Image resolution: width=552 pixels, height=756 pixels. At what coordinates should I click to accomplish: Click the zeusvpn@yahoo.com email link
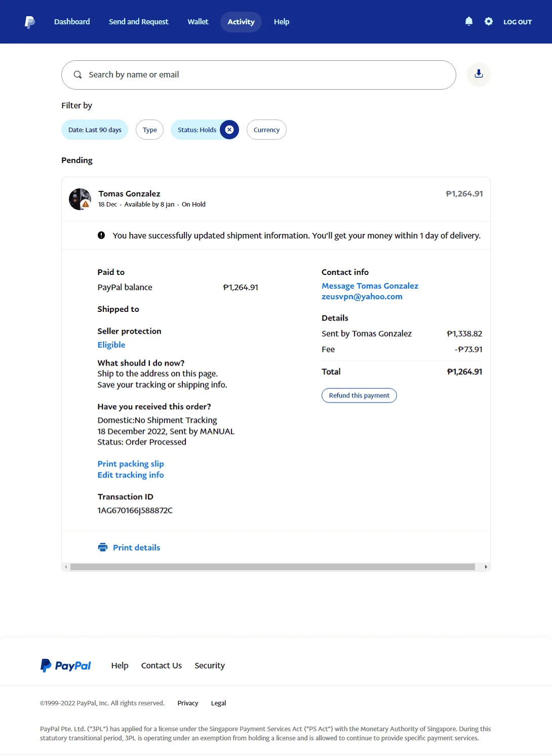(362, 296)
